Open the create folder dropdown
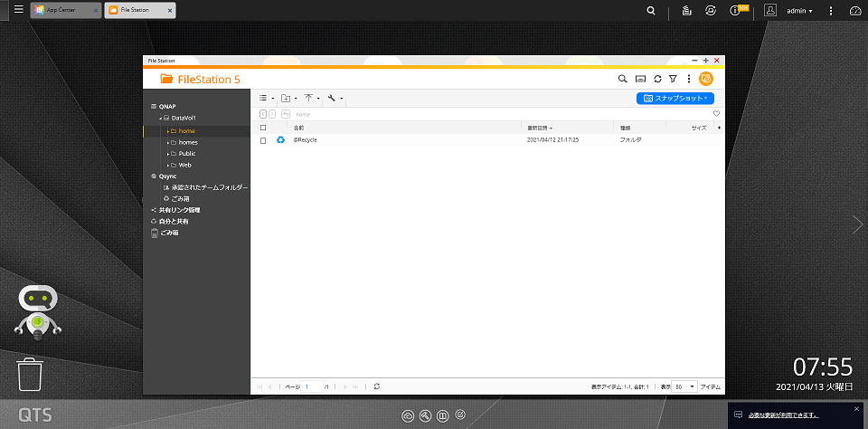This screenshot has height=429, width=868. pos(289,98)
